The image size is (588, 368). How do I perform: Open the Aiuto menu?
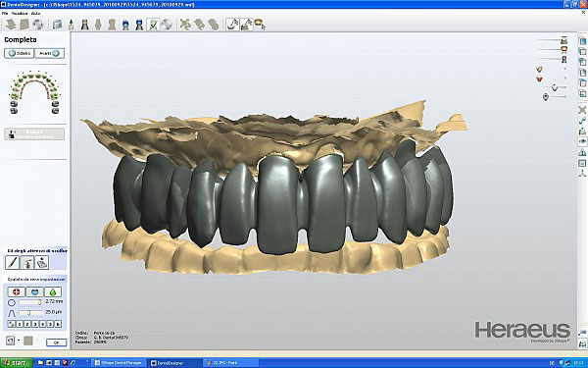[35, 13]
